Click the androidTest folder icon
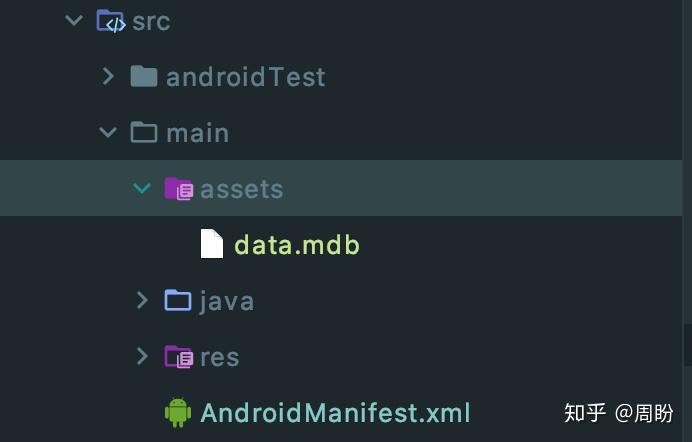Viewport: 692px width, 442px height. (x=144, y=77)
